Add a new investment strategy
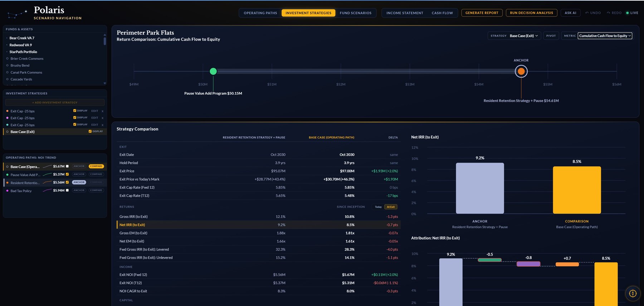Screen dimensions: 644x306 [x=55, y=102]
